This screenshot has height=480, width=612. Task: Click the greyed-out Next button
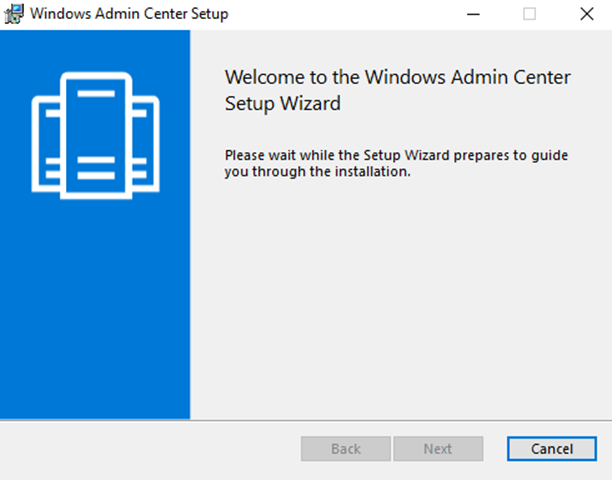click(438, 449)
